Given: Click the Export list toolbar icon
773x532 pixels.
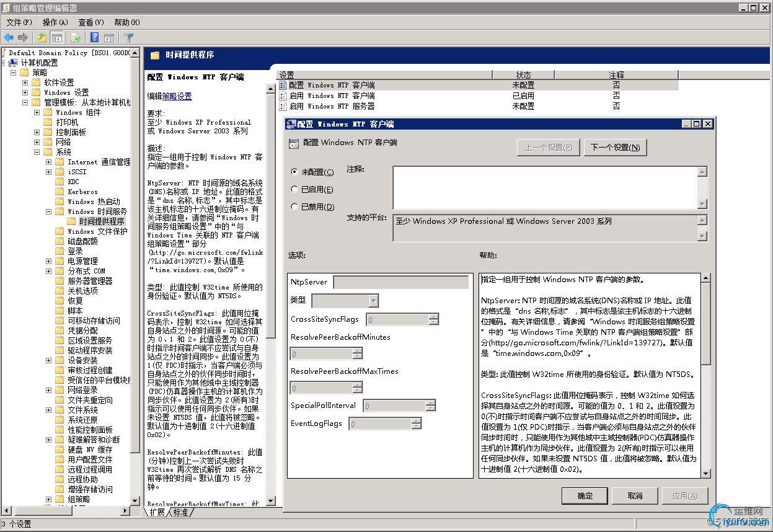Looking at the screenshot, I should pos(76,37).
